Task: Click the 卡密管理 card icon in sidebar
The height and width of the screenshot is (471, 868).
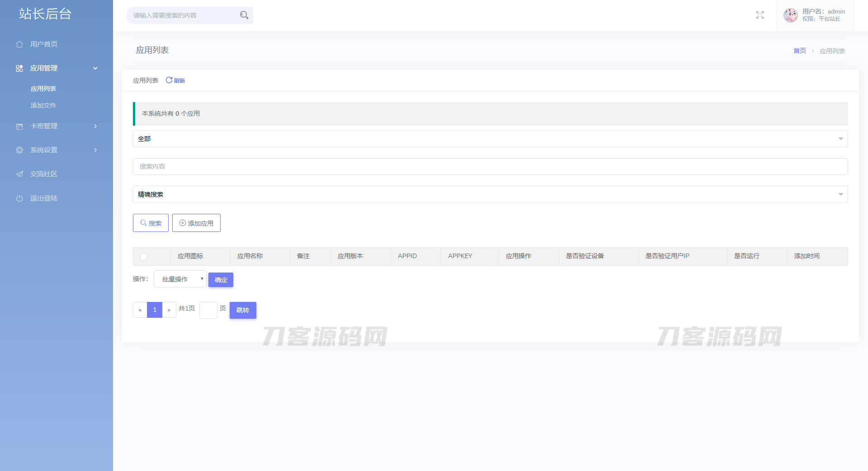Action: pos(19,127)
